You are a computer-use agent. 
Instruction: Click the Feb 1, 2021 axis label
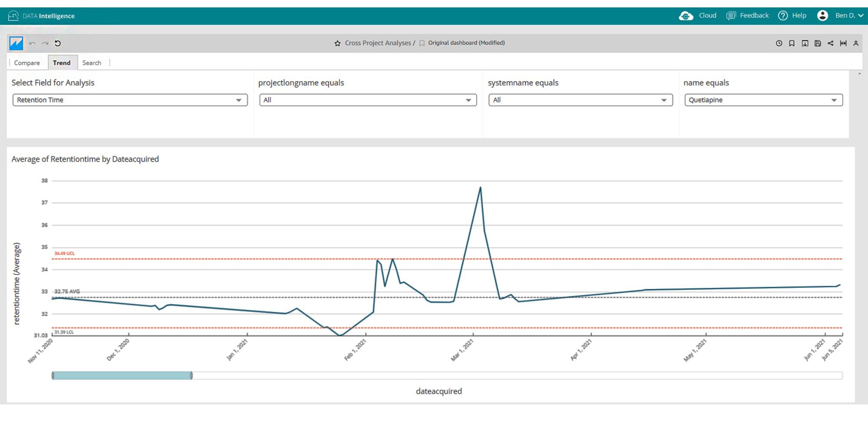click(355, 350)
